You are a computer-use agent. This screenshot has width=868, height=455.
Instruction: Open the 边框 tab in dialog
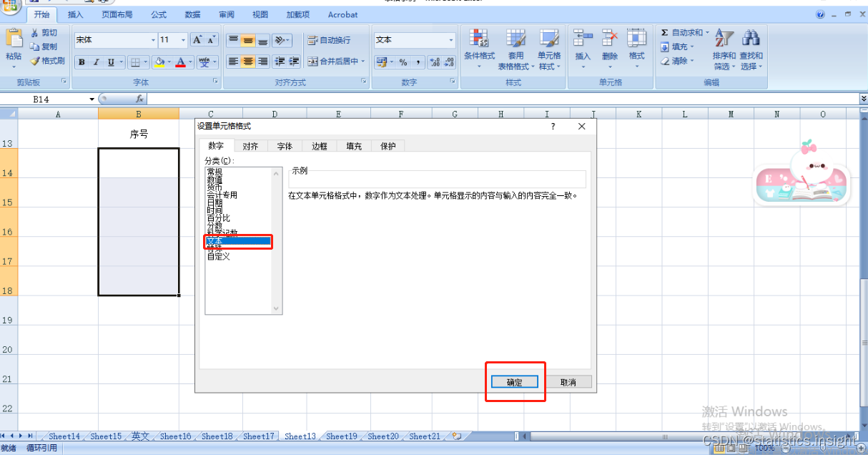tap(319, 146)
